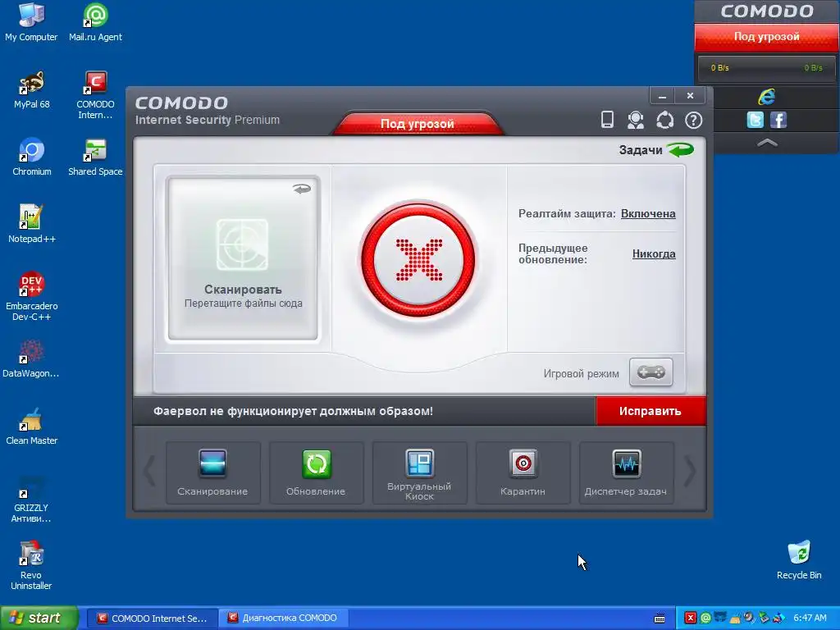
Task: Open Диспетчер задач task manager
Action: coord(626,472)
